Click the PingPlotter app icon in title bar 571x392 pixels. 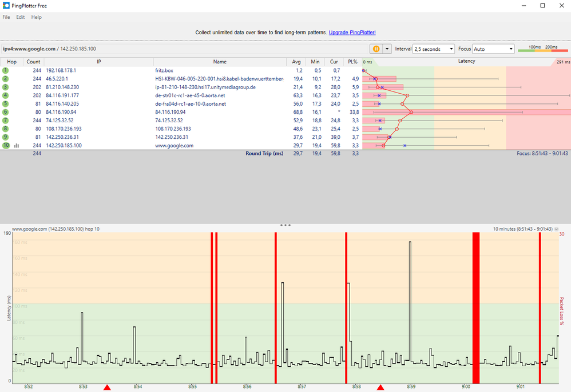click(6, 5)
